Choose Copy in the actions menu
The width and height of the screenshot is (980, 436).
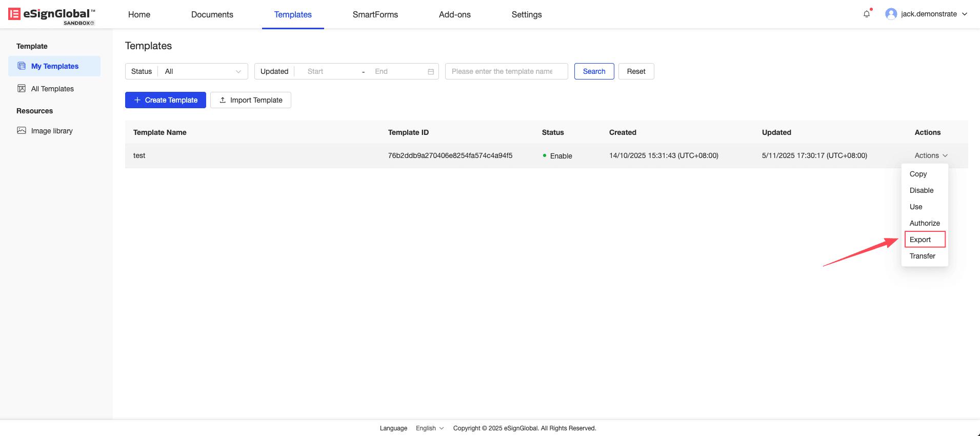tap(918, 174)
